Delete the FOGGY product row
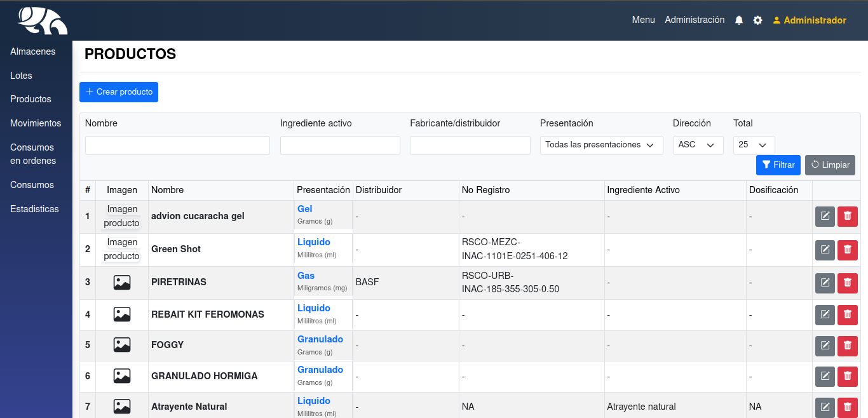Screen dimensions: 868x418 tap(847, 346)
